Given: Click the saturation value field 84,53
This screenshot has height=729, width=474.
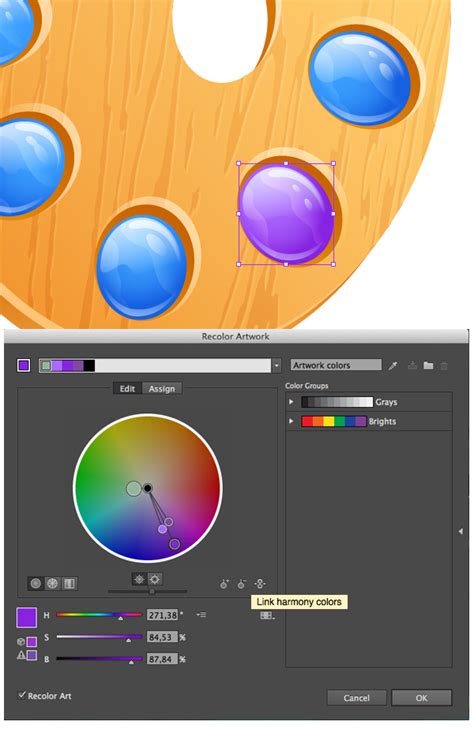Looking at the screenshot, I should click(x=162, y=637).
